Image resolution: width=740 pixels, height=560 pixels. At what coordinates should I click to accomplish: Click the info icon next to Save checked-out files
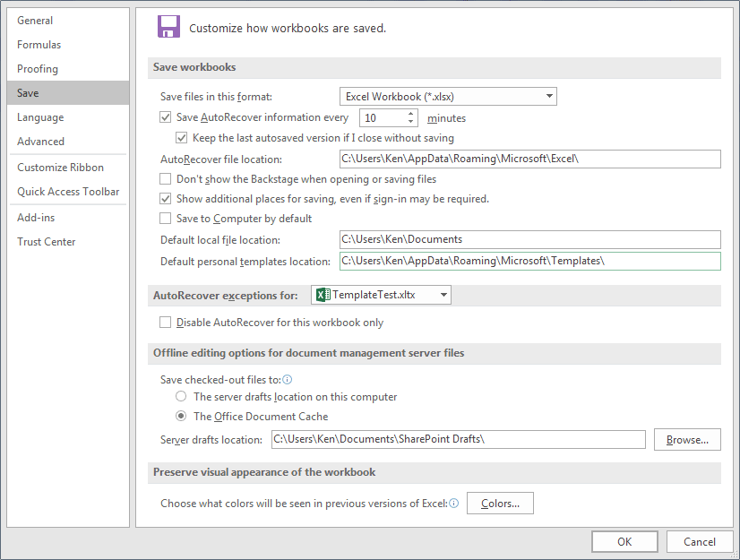pos(287,379)
